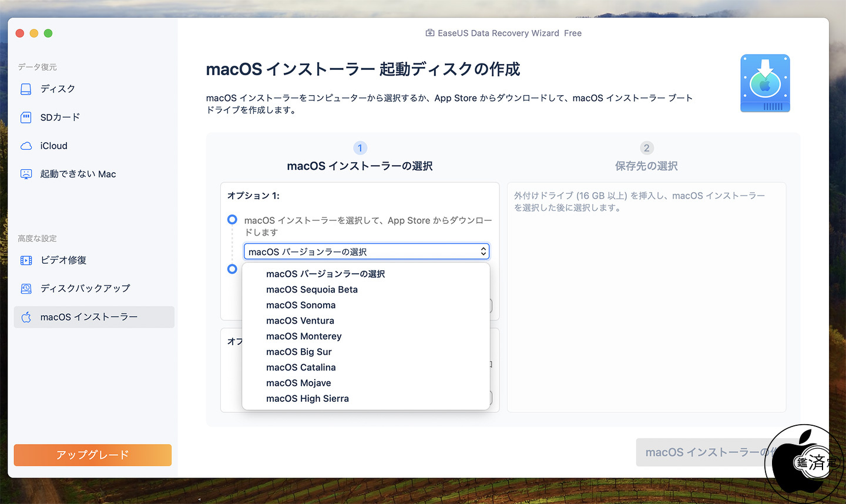Pick macOS Ventura in dropdown
This screenshot has height=504, width=846.
300,321
